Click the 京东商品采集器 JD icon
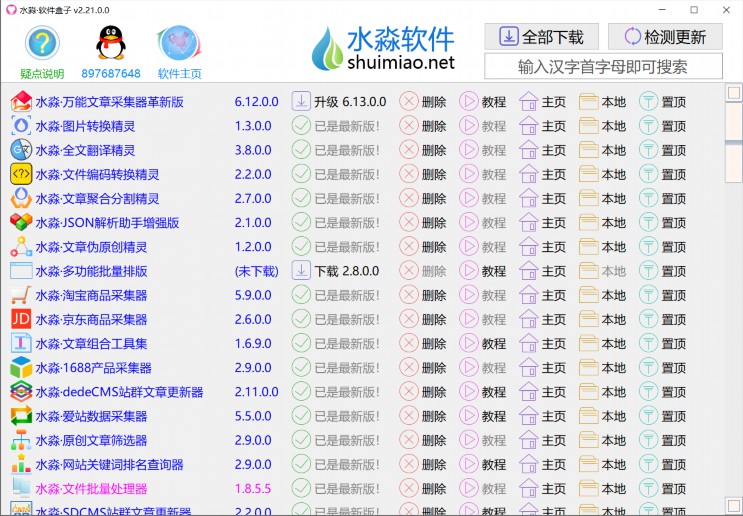Image resolution: width=743 pixels, height=516 pixels. (21, 319)
